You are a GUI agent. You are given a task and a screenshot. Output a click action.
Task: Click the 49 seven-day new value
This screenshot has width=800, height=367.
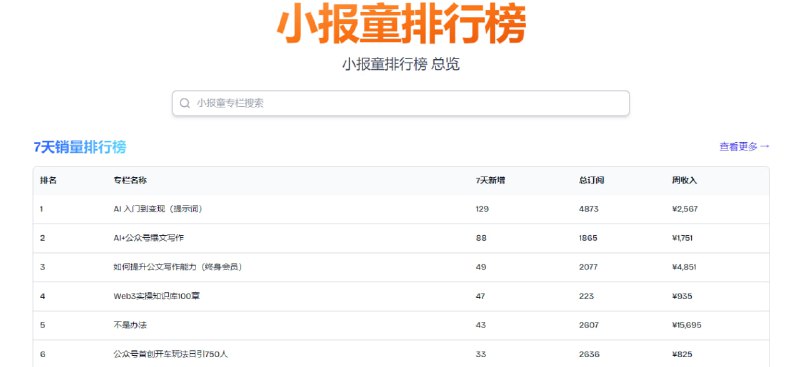tap(481, 267)
